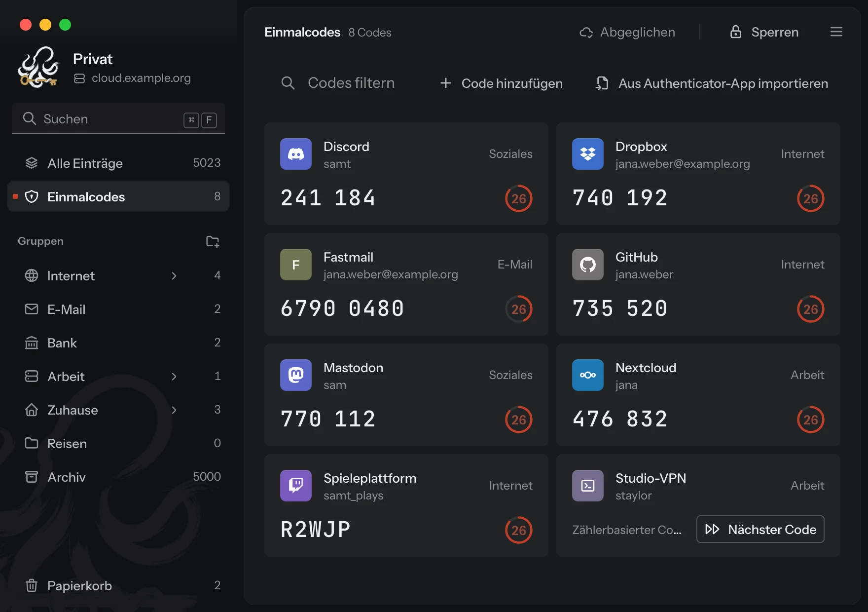Screen dimensions: 868x612
Task: Open the E-Mail group
Action: click(x=118, y=309)
